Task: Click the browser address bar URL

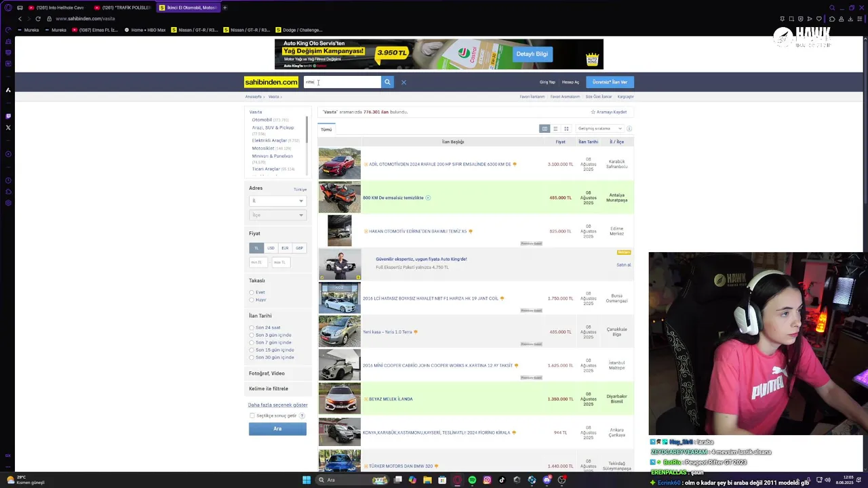Action: 85,18
